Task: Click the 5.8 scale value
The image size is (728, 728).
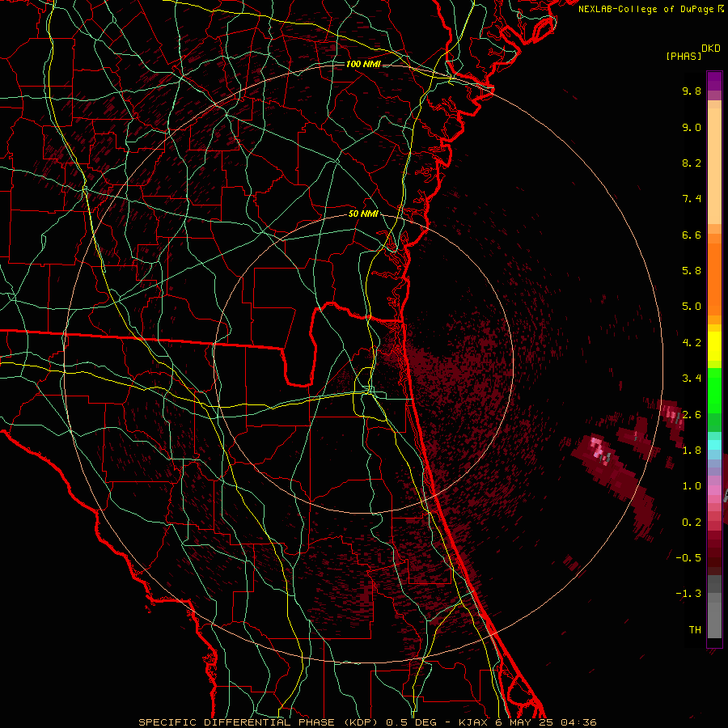Action: (x=692, y=270)
